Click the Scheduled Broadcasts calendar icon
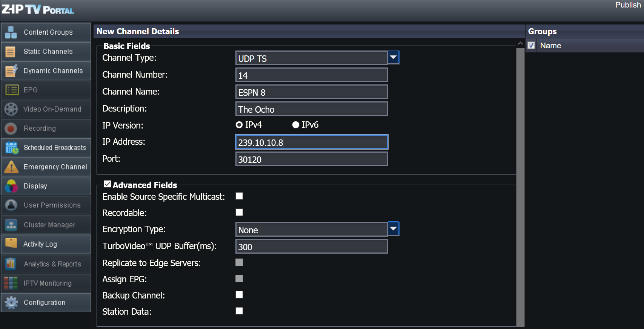This screenshot has width=644, height=329. click(x=12, y=148)
